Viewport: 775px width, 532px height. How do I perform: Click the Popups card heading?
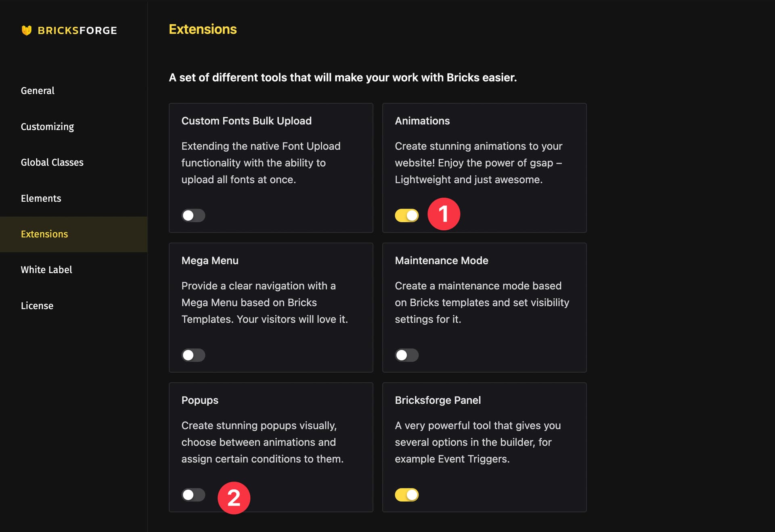[x=200, y=400]
